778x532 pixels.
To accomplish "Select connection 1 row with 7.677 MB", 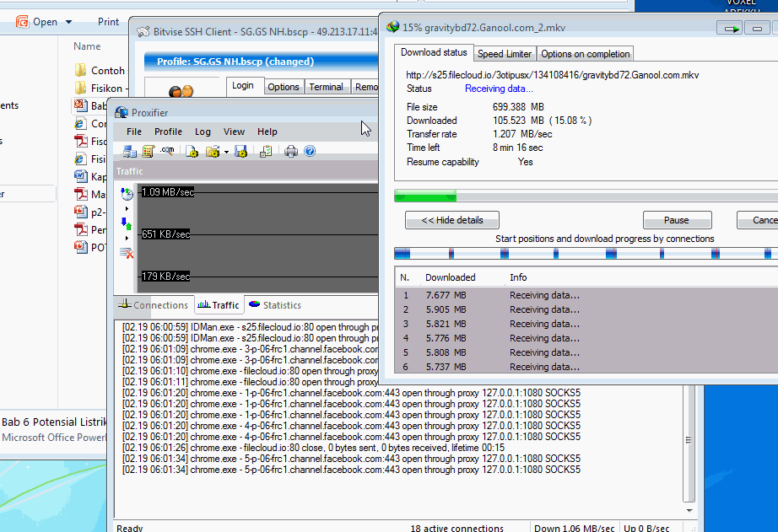I will point(587,295).
